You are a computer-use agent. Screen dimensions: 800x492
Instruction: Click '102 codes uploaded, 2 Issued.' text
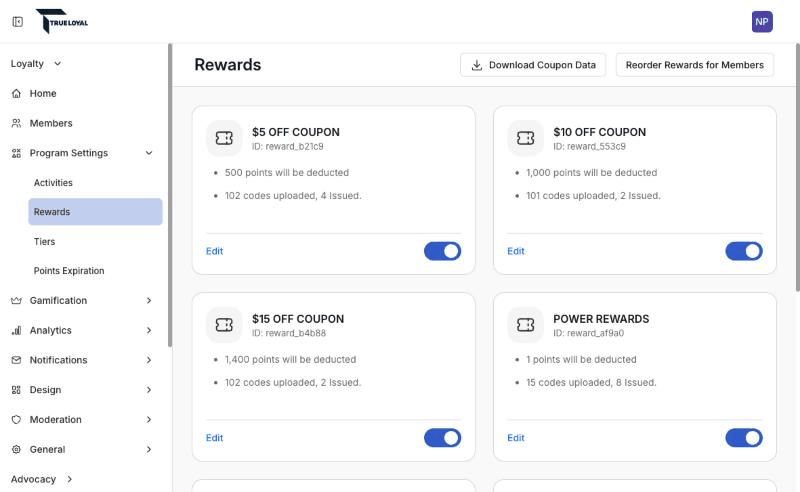pos(293,382)
